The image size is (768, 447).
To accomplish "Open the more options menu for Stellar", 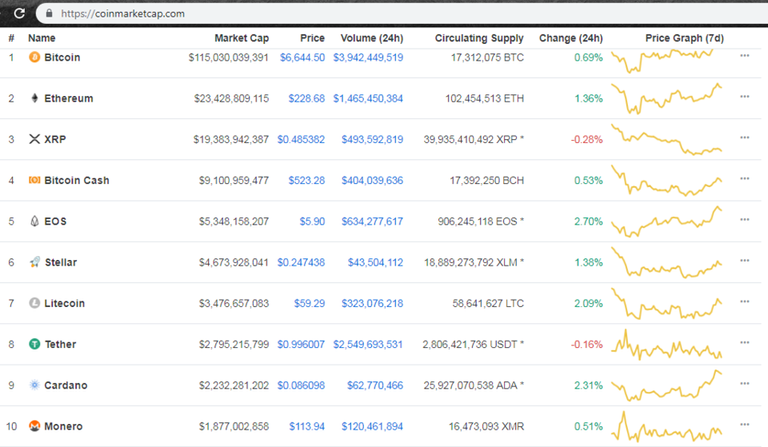I will point(744,260).
